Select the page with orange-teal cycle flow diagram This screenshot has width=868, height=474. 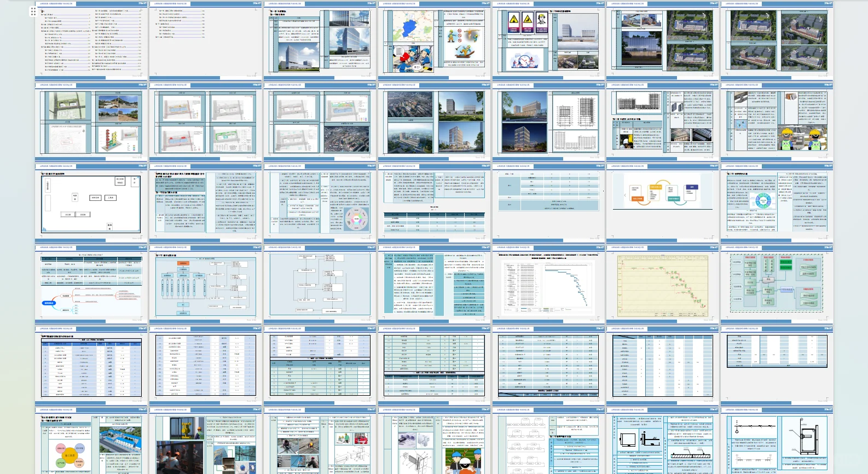tap(663, 203)
